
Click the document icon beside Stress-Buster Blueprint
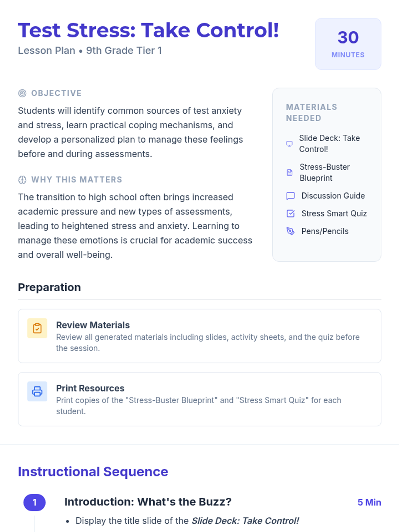point(290,173)
